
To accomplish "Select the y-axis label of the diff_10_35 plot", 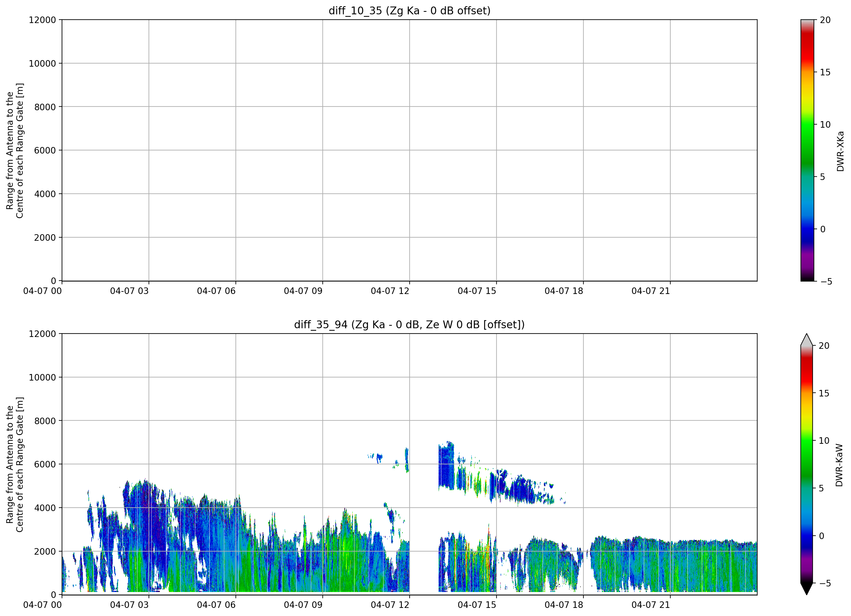I will pos(15,150).
